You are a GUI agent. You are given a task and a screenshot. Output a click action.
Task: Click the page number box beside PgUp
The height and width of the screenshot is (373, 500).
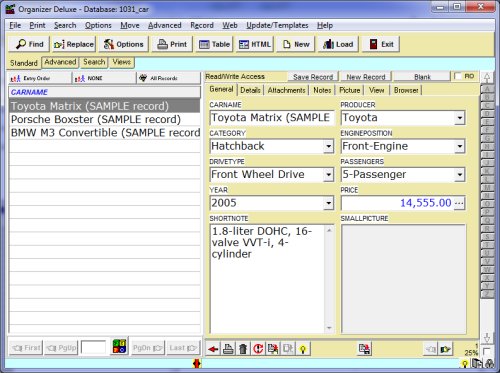coord(93,347)
